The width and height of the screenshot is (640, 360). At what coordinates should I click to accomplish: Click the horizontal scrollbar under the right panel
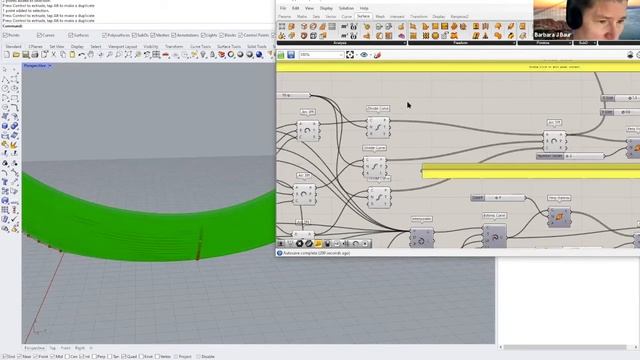point(565,347)
